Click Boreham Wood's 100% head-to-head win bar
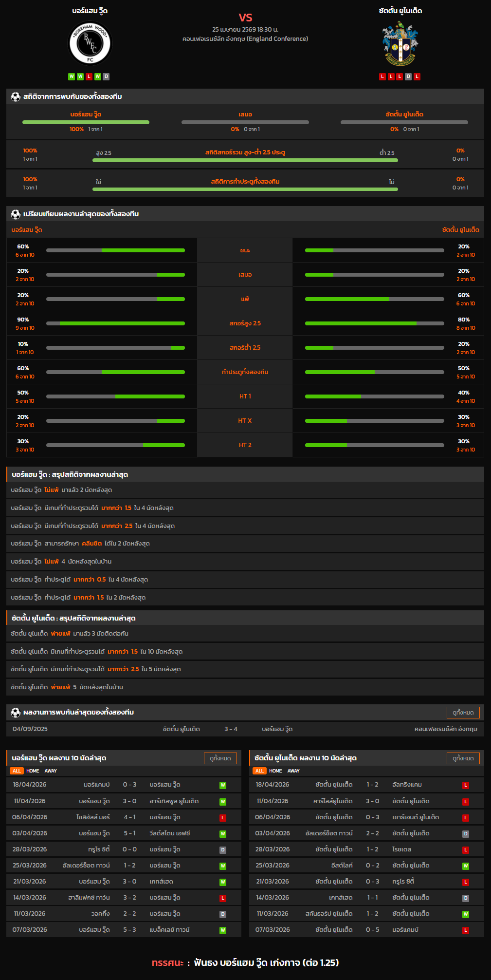The image size is (491, 980). pyautogui.click(x=86, y=122)
